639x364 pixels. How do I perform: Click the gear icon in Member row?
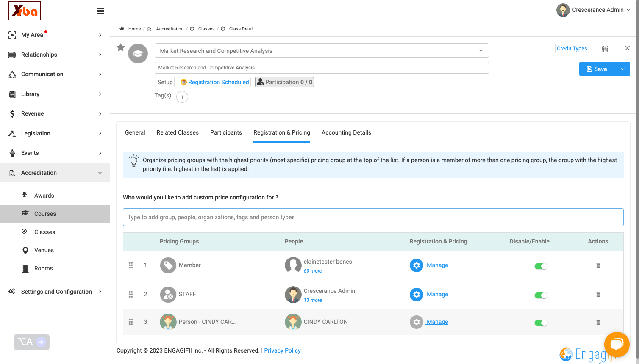417,265
